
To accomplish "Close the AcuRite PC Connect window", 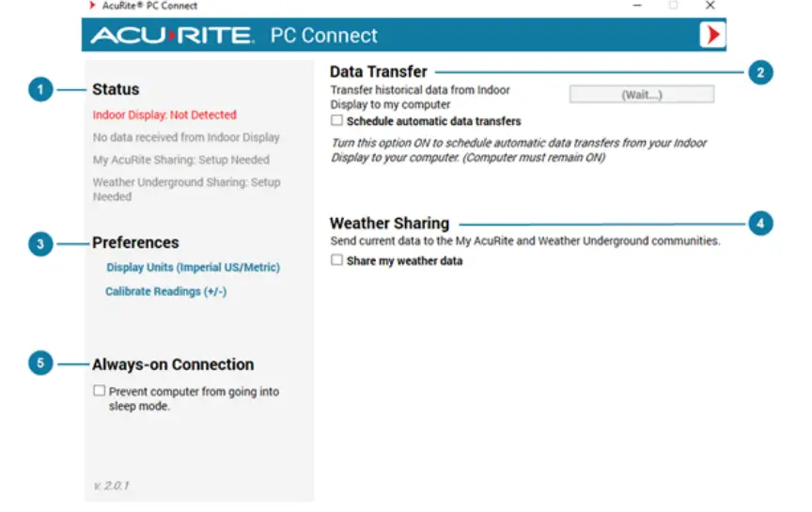I will pyautogui.click(x=710, y=6).
